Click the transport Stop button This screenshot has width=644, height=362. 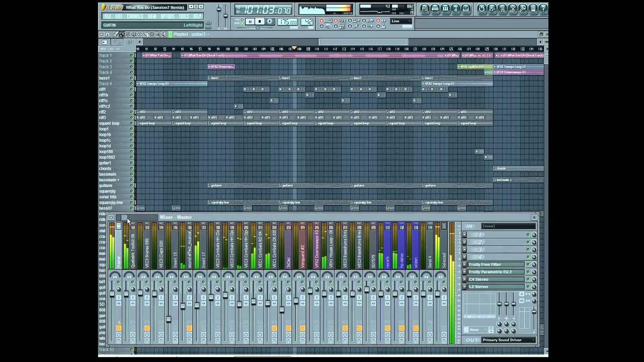[x=260, y=21]
